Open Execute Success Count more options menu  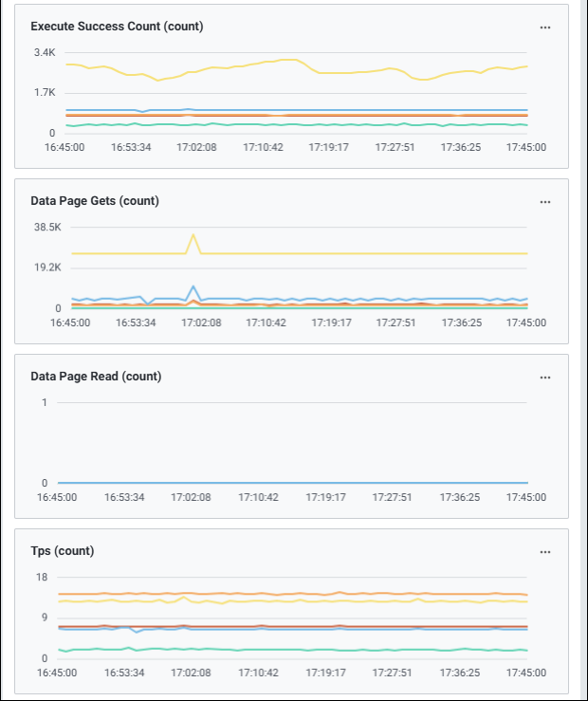tap(545, 28)
